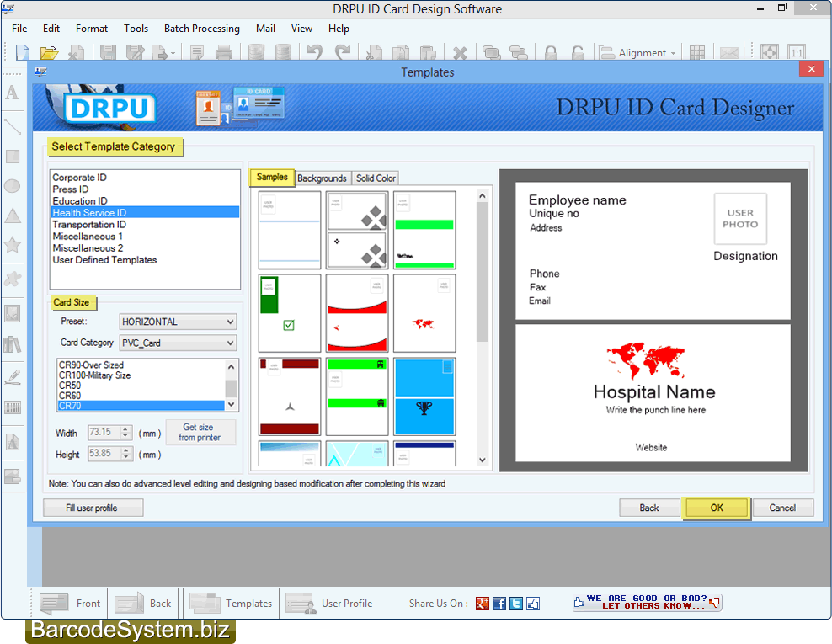This screenshot has width=832, height=644.
Task: Select the Barcode tool in left sidebar
Action: tap(12, 407)
